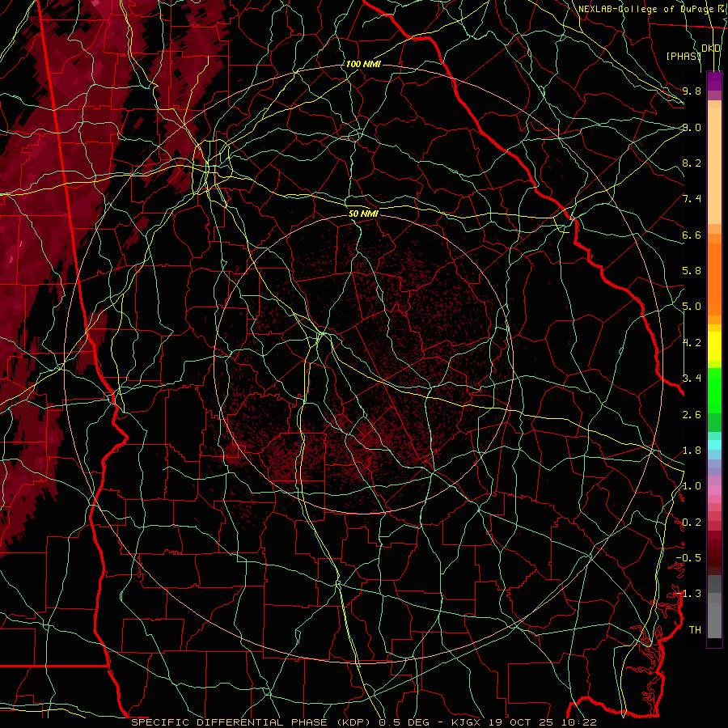Click the "5.0" color scale label
Viewport: 728px width, 728px height.
click(x=692, y=307)
